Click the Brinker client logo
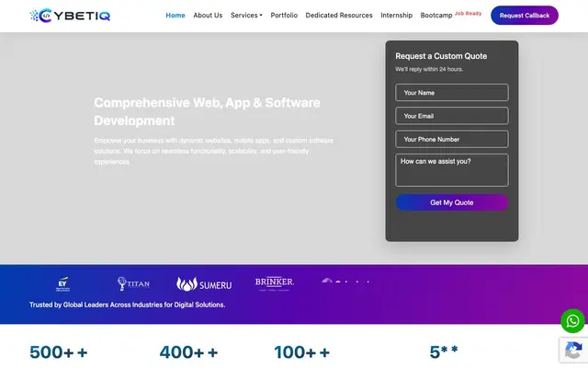This screenshot has width=588, height=368. (275, 284)
